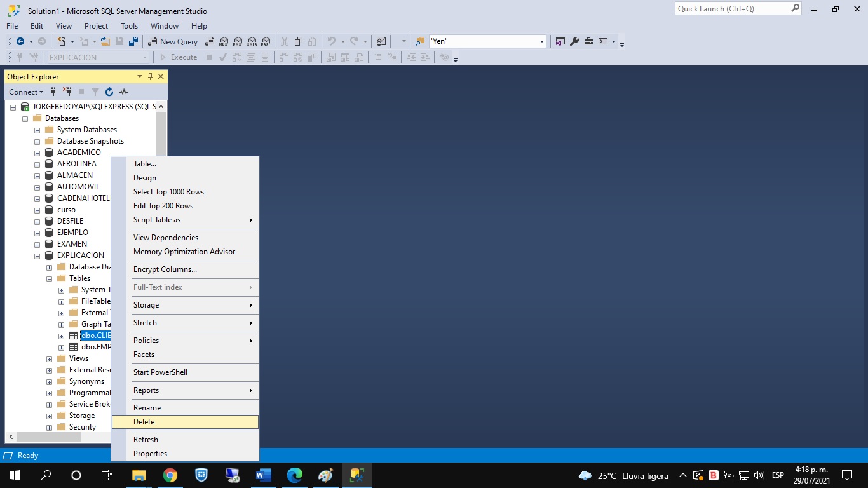The width and height of the screenshot is (868, 488).
Task: Open the Reports submenu
Action: [185, 390]
